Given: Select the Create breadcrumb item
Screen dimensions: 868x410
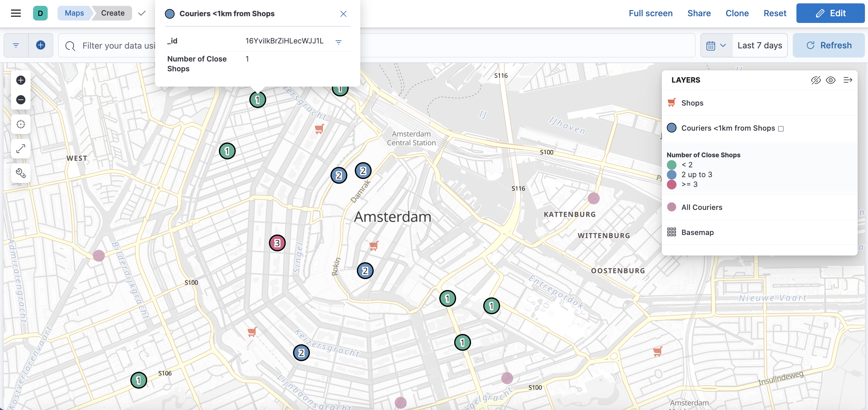Looking at the screenshot, I should coord(113,13).
